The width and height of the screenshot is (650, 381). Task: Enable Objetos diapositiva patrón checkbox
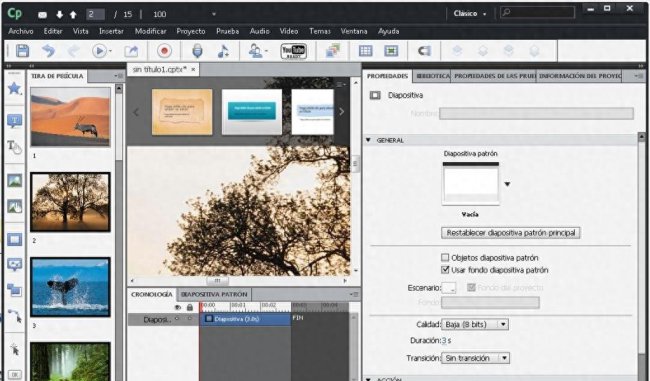pyautogui.click(x=445, y=257)
